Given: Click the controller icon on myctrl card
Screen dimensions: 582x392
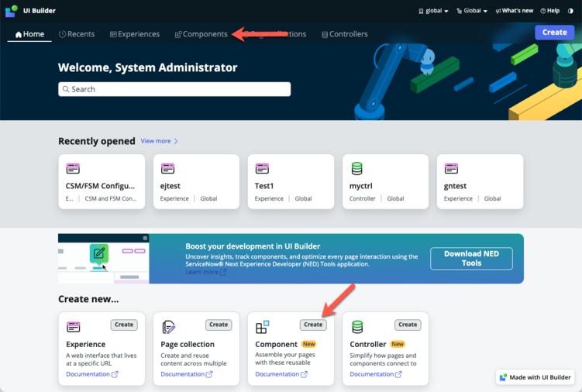Looking at the screenshot, I should (x=356, y=169).
